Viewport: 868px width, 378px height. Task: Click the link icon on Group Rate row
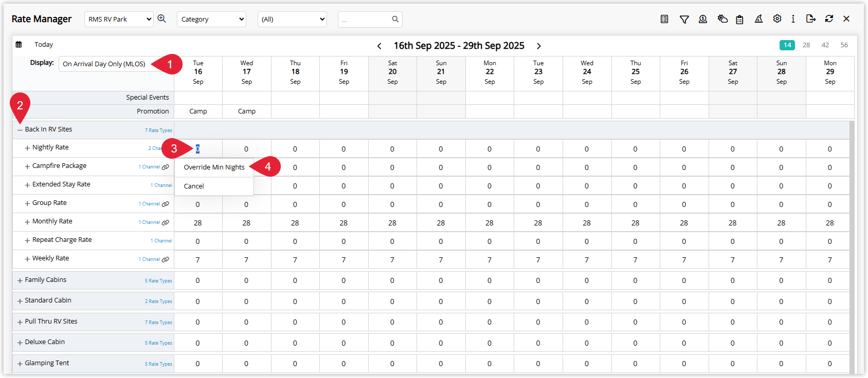click(x=166, y=204)
